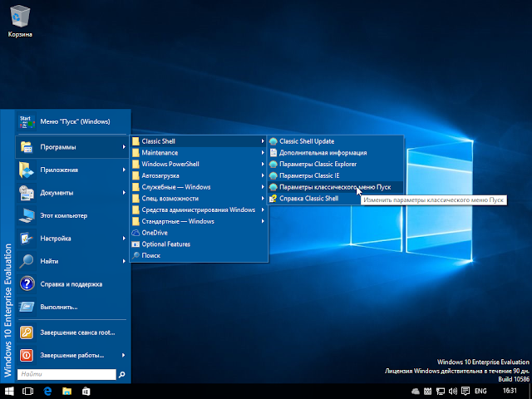Expand the Настройка submenu arrow
532x399 pixels.
tap(124, 239)
